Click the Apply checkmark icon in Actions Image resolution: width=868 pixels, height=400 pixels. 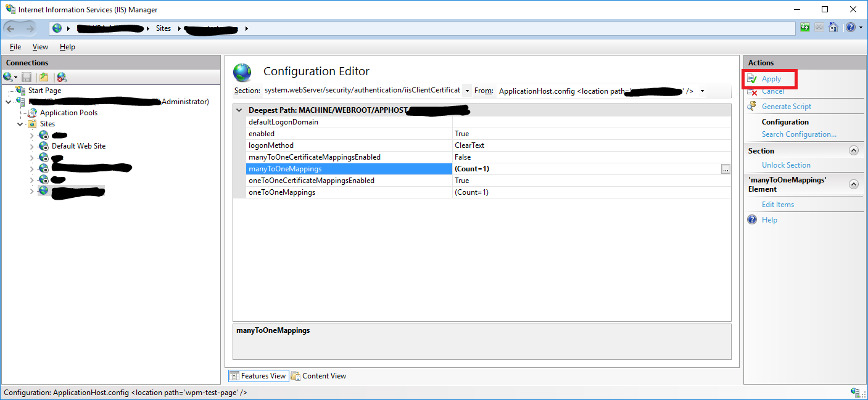[x=752, y=79]
